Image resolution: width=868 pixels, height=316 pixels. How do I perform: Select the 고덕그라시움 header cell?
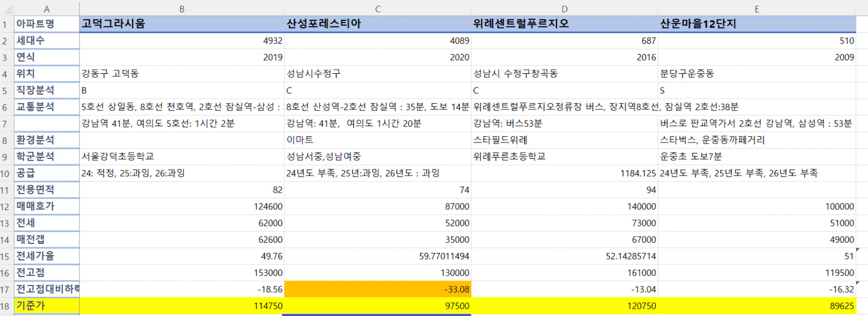[x=181, y=24]
